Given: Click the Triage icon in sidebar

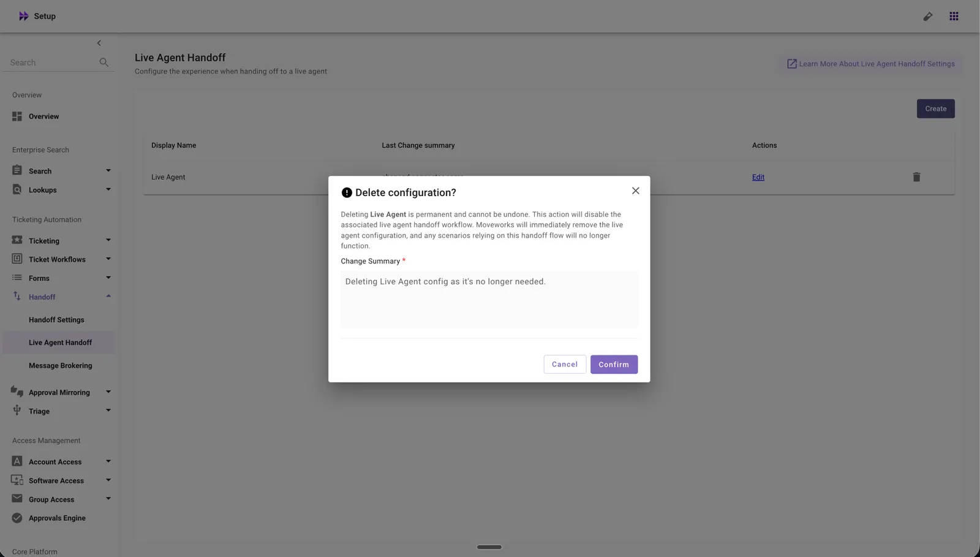Looking at the screenshot, I should [x=17, y=410].
